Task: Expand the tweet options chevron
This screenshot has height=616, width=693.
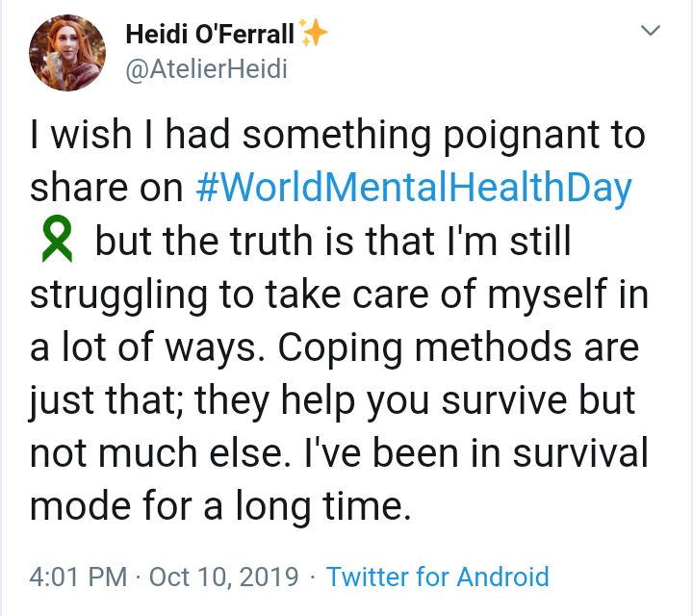Action: click(651, 32)
